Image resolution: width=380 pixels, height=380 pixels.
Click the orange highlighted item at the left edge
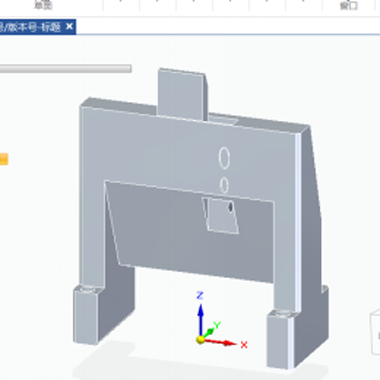(4, 159)
